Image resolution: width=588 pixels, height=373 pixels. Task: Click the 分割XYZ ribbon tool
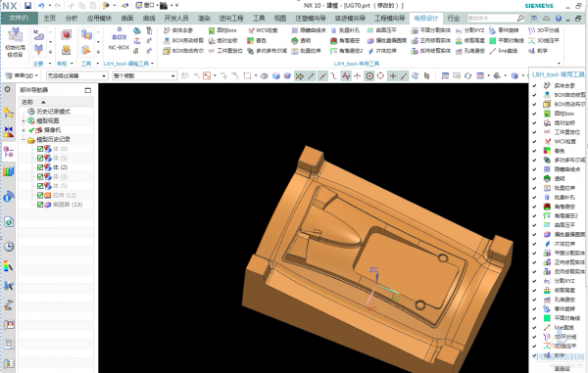coord(470,30)
